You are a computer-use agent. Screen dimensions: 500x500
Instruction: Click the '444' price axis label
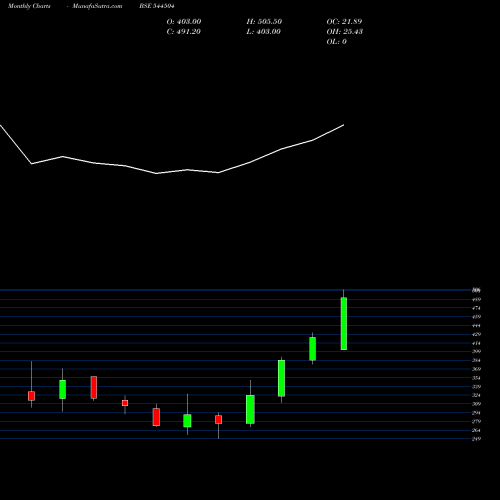pos(476,325)
